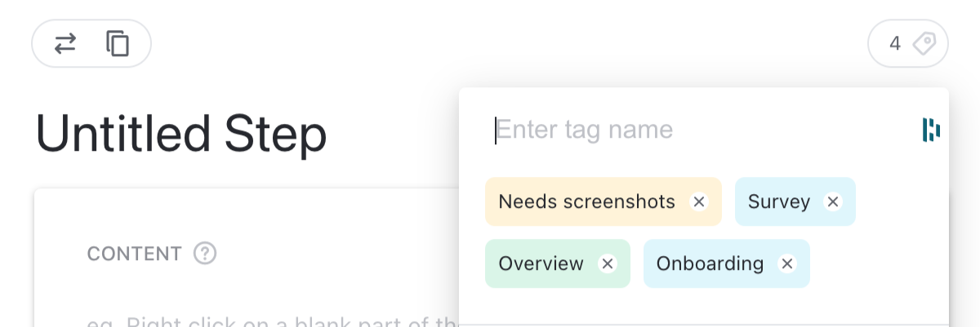Click the duplicate step copy icon
This screenshot has width=980, height=327.
[x=118, y=43]
